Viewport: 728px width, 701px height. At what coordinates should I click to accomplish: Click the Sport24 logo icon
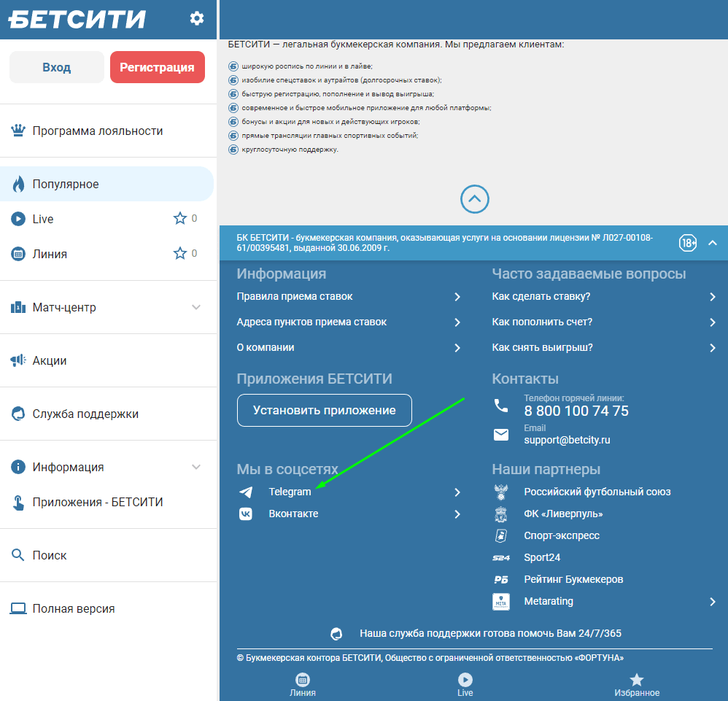[501, 557]
